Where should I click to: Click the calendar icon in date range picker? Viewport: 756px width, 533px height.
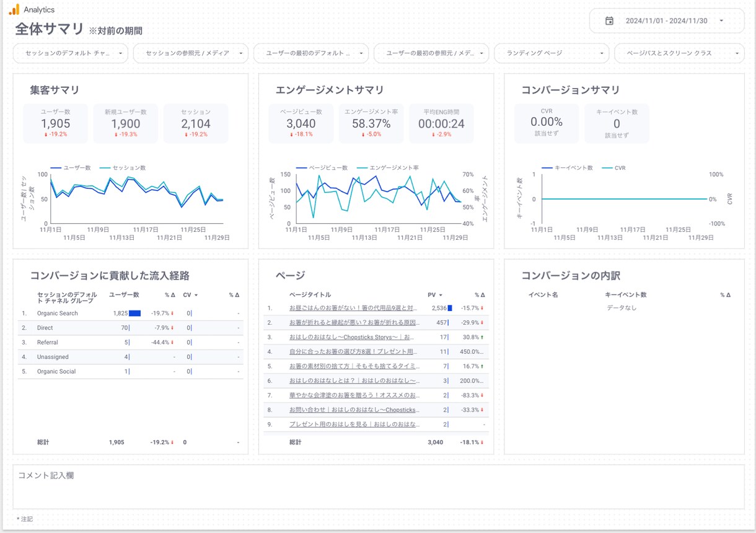609,20
